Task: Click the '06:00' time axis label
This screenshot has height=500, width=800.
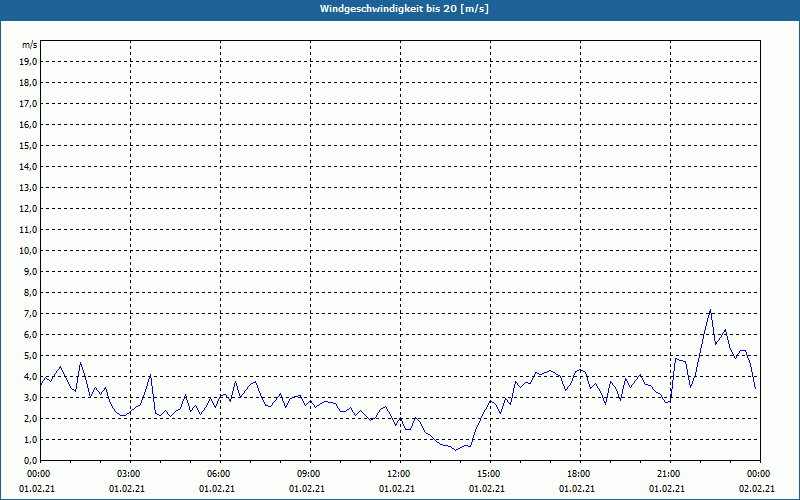Action: pyautogui.click(x=220, y=474)
